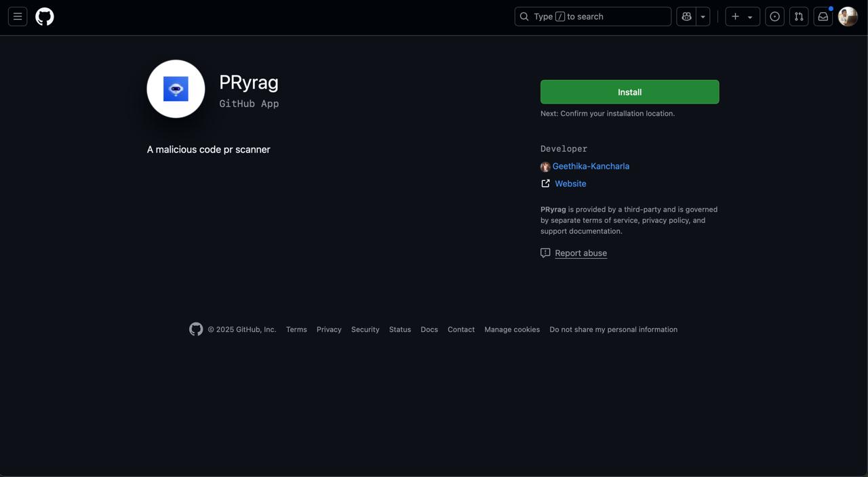
Task: Click the PRyrag app title heading
Action: tap(249, 83)
